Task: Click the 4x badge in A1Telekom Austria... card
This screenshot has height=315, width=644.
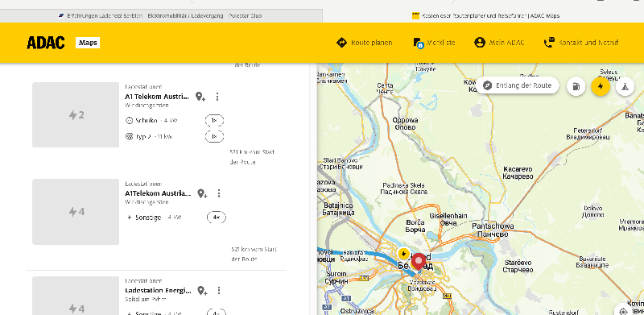Action: [x=216, y=218]
